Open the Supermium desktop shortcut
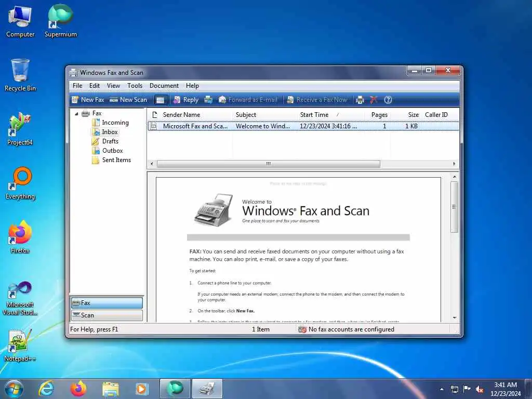Viewport: 532px width, 399px height. [60, 21]
